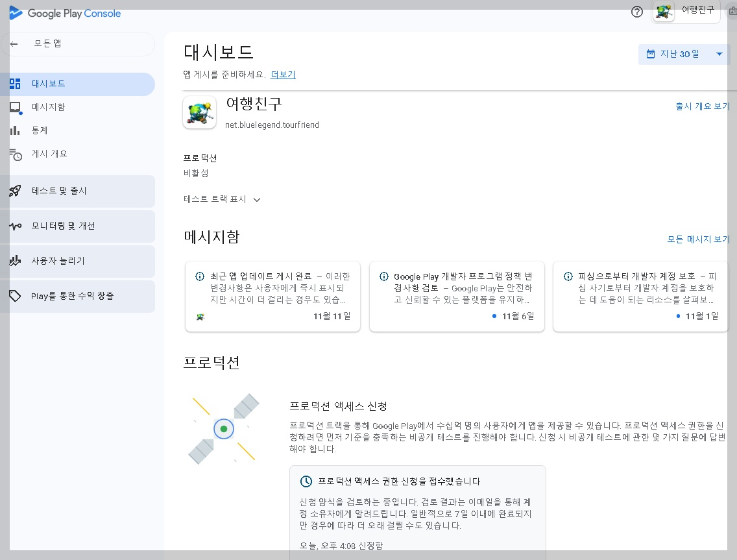Click the 여행친구 app icon thumbnail

200,112
